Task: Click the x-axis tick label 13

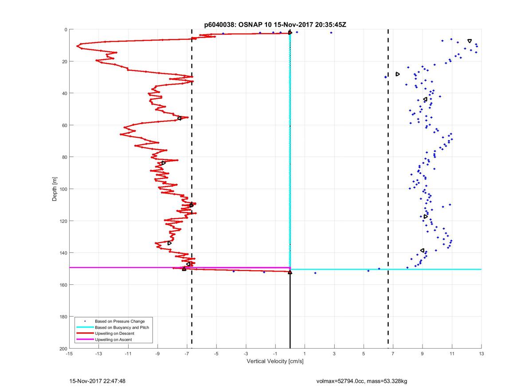Action: [x=481, y=354]
